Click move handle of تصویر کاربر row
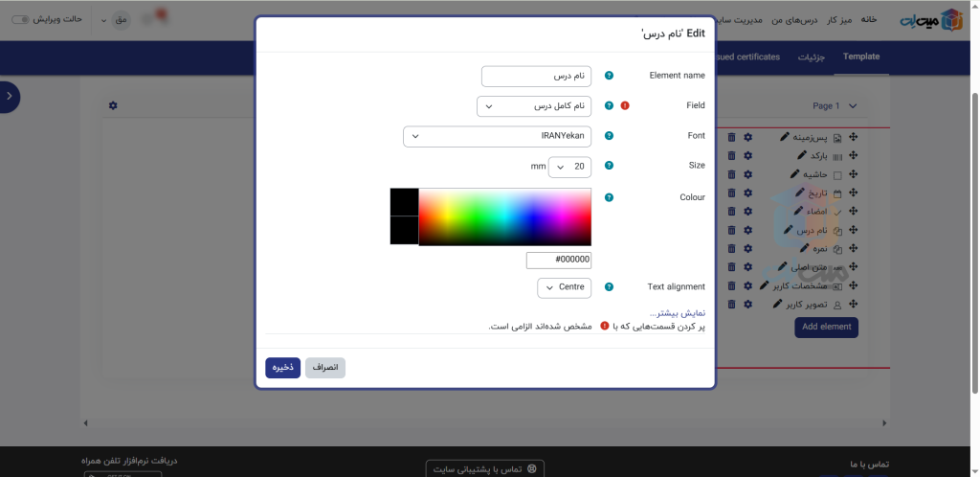This screenshot has height=477, width=980. [x=853, y=305]
